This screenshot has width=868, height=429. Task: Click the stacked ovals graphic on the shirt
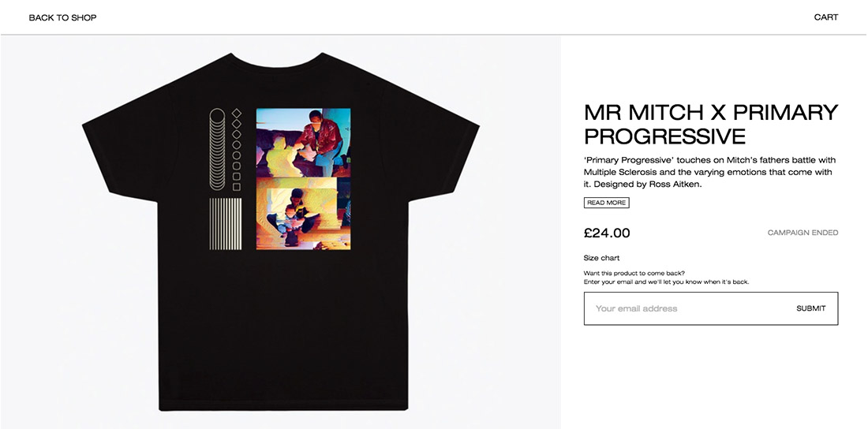(217, 149)
